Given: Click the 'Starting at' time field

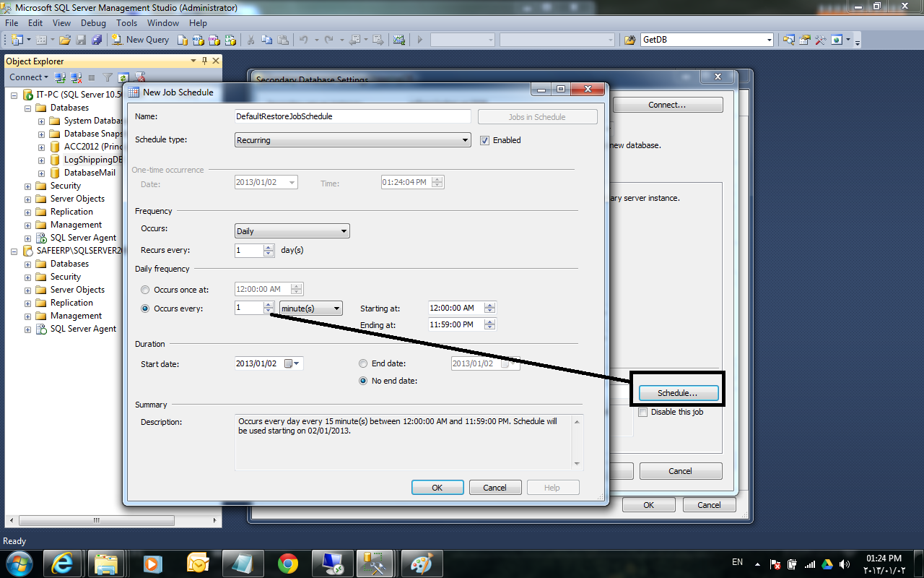Looking at the screenshot, I should [462, 308].
